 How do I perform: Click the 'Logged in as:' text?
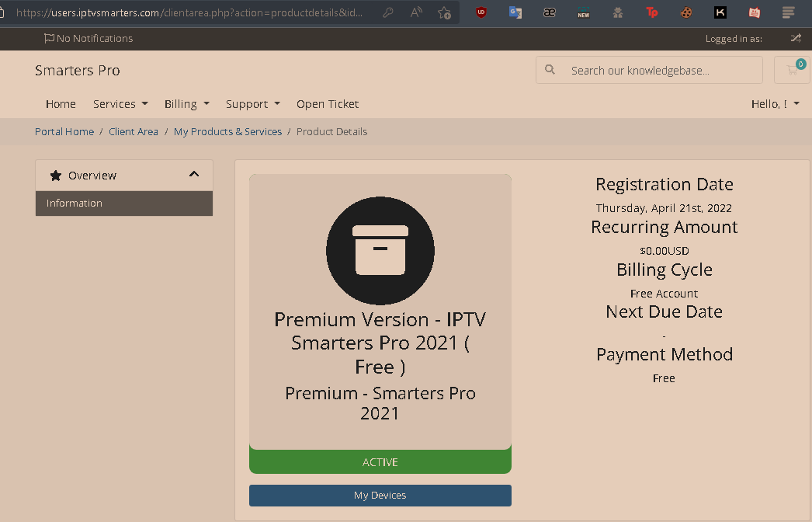coord(734,39)
